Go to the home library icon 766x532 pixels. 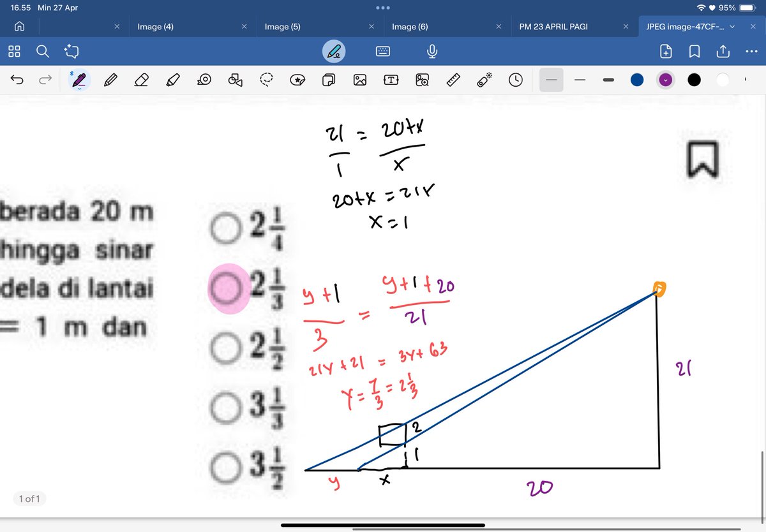(x=20, y=27)
